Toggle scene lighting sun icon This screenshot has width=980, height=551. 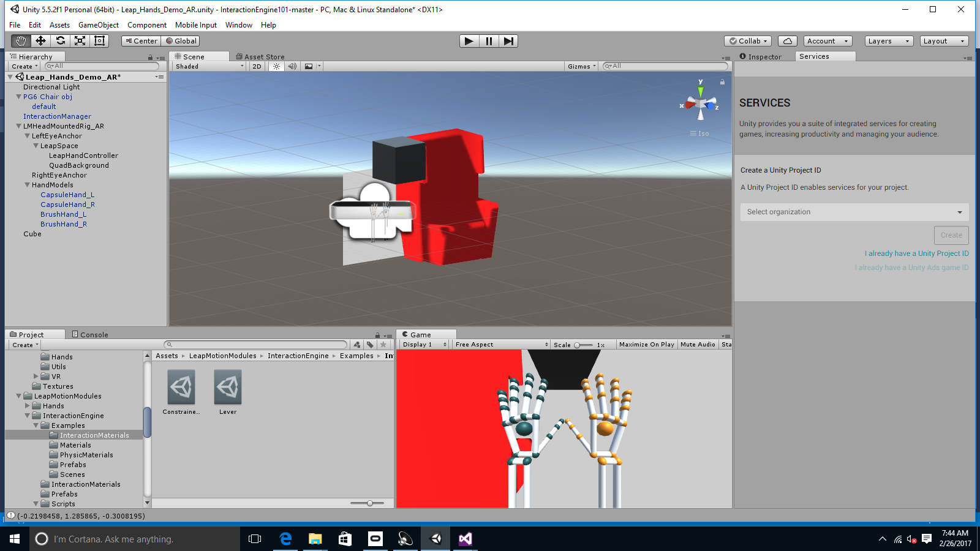277,66
